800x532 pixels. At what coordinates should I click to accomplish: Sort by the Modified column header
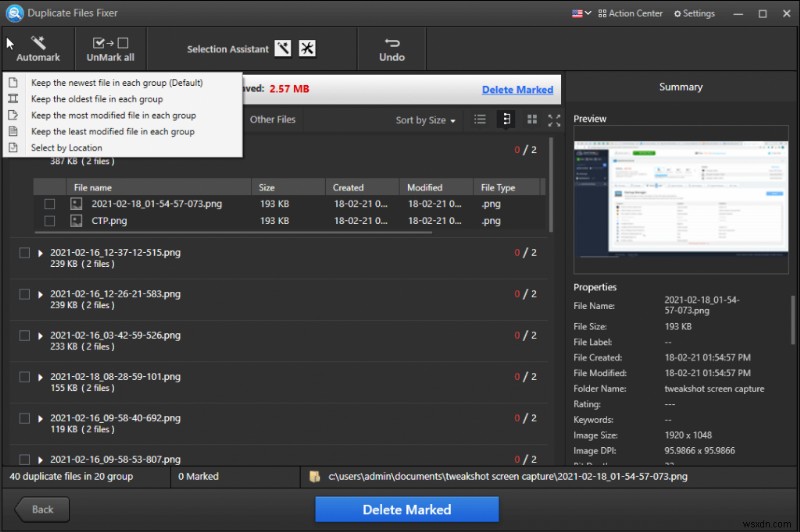click(x=436, y=188)
